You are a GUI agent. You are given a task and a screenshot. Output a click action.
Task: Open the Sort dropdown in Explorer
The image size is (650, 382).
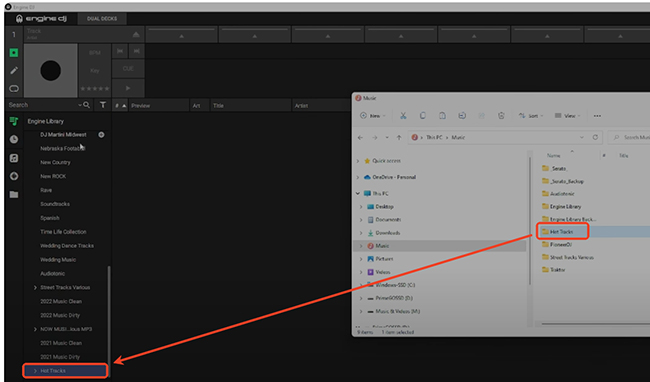tap(531, 116)
